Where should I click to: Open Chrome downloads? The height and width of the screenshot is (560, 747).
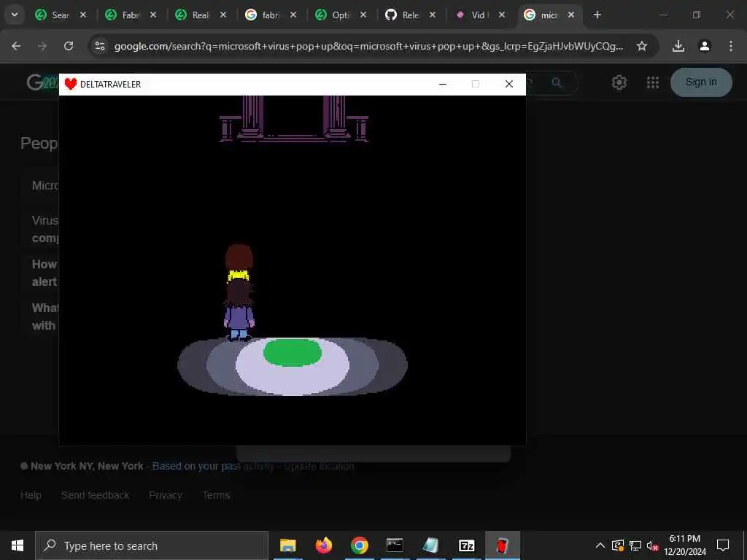678,46
